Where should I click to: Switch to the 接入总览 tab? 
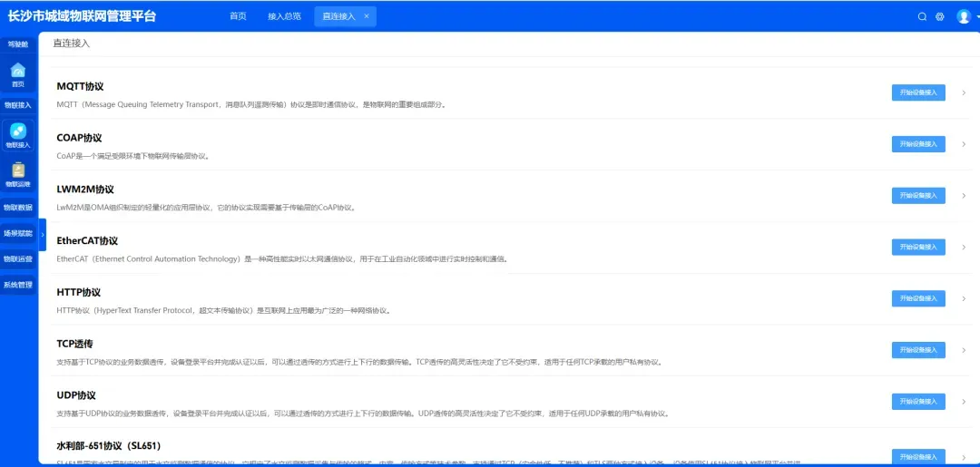click(x=284, y=16)
